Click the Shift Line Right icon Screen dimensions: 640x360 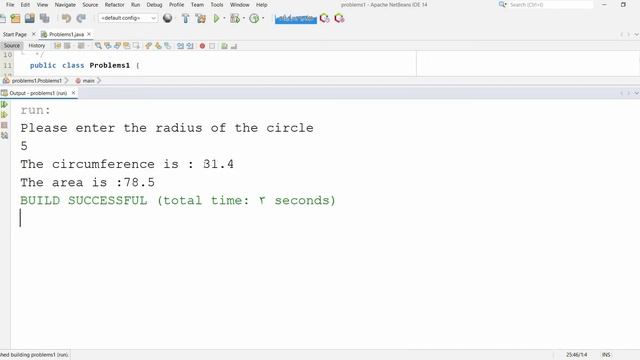[x=190, y=46]
